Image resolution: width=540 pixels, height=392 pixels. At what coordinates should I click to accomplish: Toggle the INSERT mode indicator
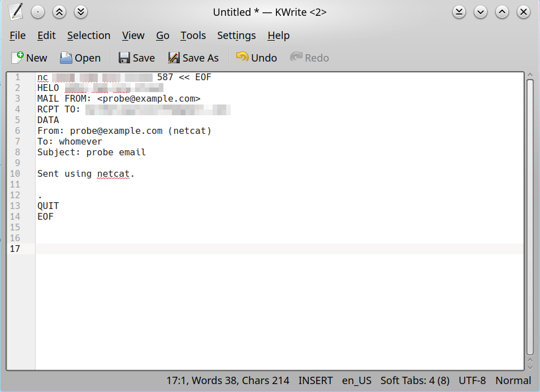click(x=316, y=381)
